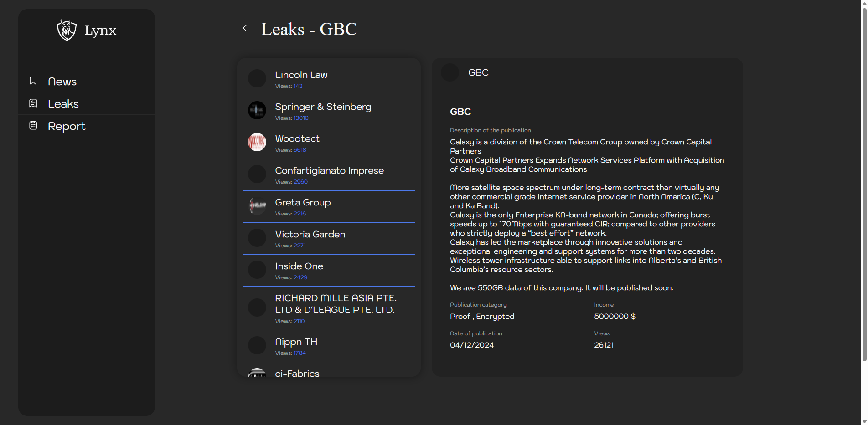Click the Lynx logo icon
Image resolution: width=868 pixels, height=425 pixels.
click(x=67, y=30)
